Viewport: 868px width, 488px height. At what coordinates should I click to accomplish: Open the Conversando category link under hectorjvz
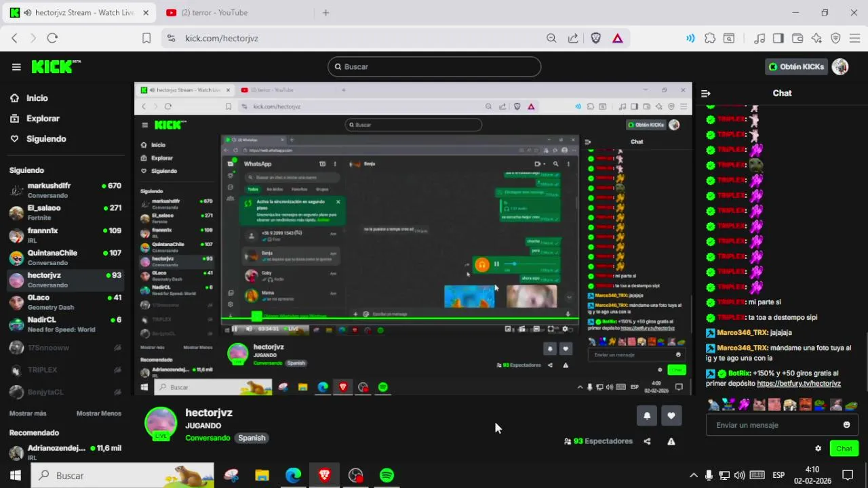point(208,438)
